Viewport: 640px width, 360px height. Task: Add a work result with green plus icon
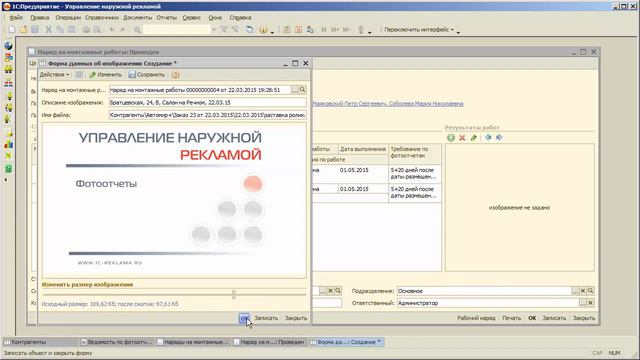451,138
